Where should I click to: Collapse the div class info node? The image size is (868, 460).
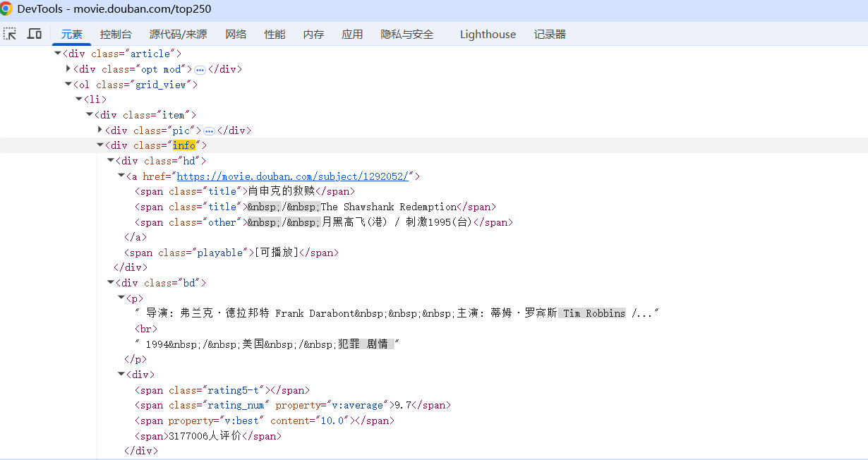(100, 145)
